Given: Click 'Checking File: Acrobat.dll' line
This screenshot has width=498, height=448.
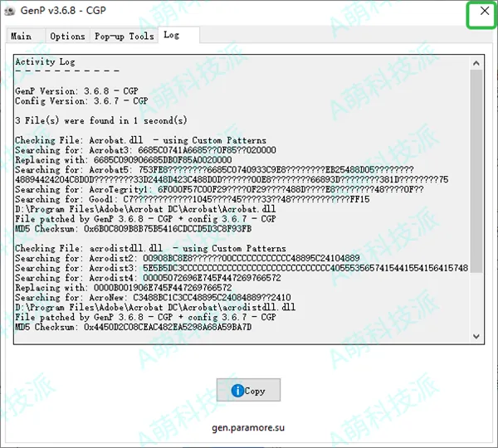Looking at the screenshot, I should 141,140.
